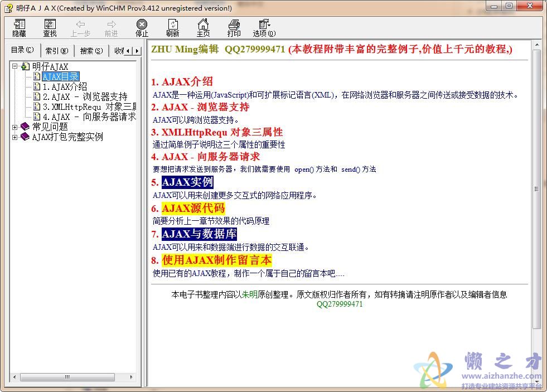Click the 查找 (Locate) toolbar icon
The width and height of the screenshot is (547, 392).
point(50,27)
